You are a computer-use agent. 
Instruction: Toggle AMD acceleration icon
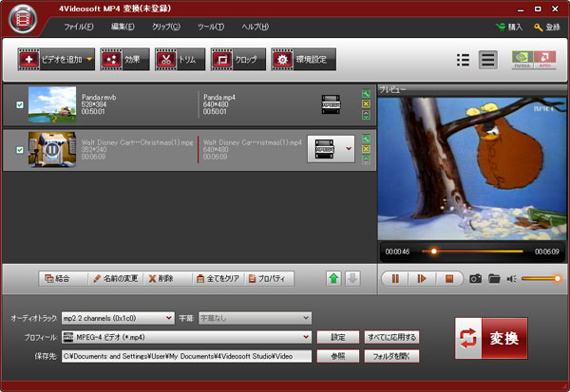[544, 60]
